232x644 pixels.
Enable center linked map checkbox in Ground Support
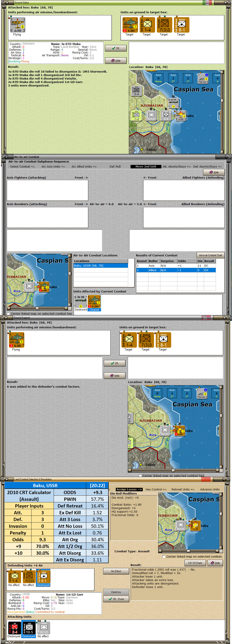coord(140,475)
